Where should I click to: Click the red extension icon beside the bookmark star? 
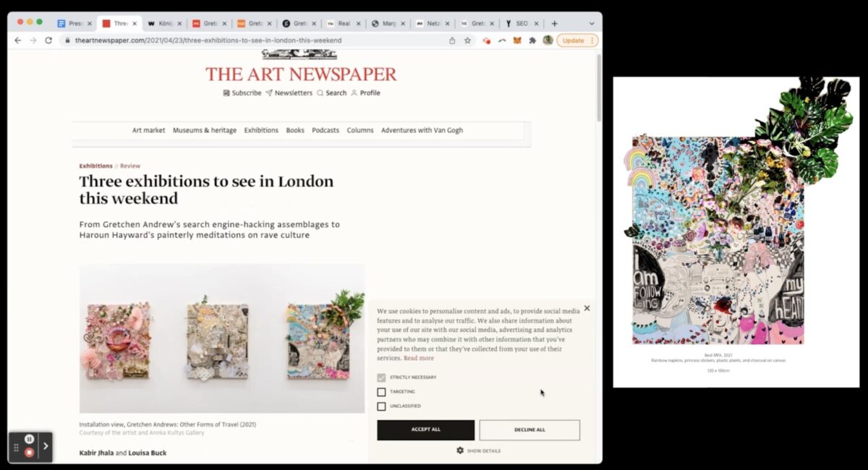coord(487,40)
